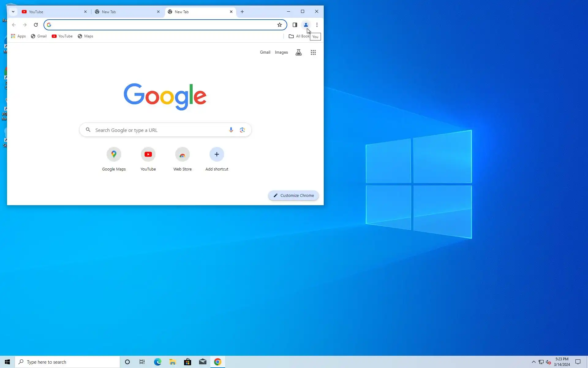Click the Add shortcut tile
This screenshot has height=368, width=588.
coord(217,155)
